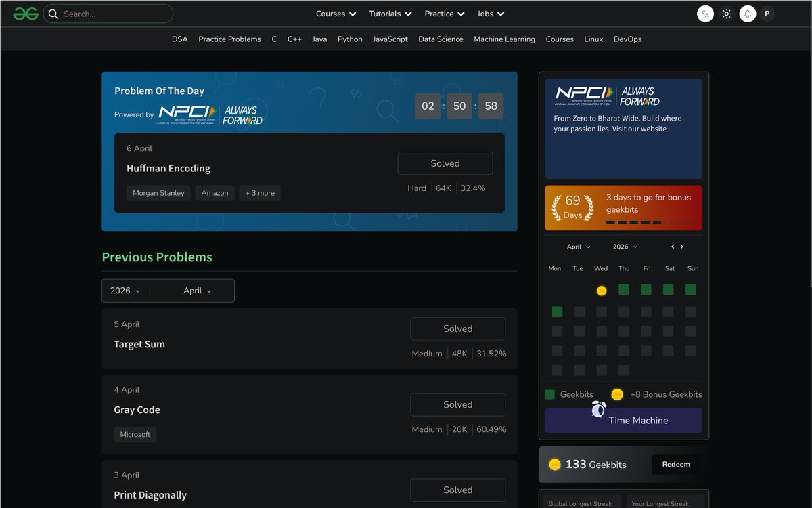The image size is (812, 508).
Task: Click the bonus geekbits progress bar
Action: pos(651,222)
